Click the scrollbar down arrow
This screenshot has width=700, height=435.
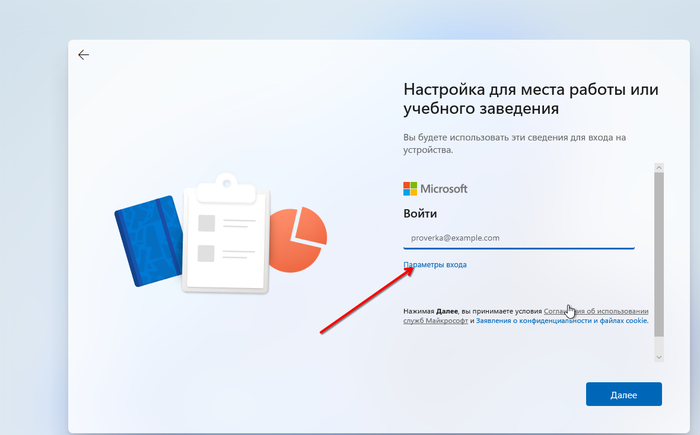(x=658, y=355)
